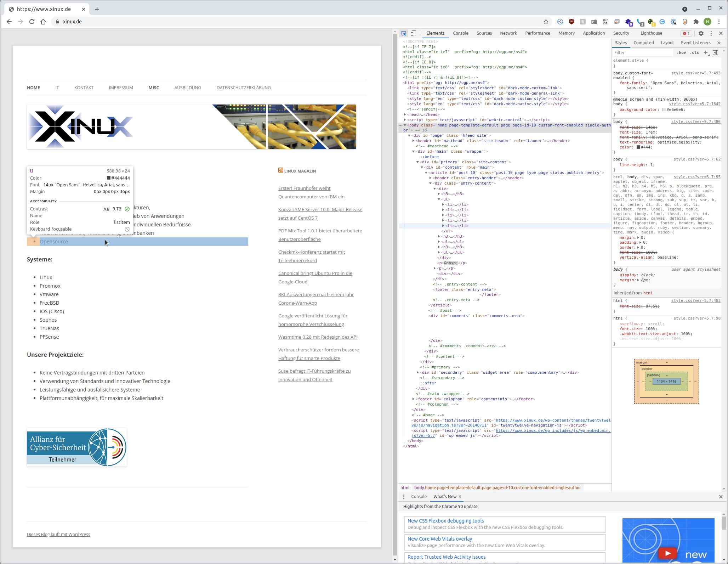
Task: Open the Chrome extensions puzzle icon
Action: (x=696, y=22)
